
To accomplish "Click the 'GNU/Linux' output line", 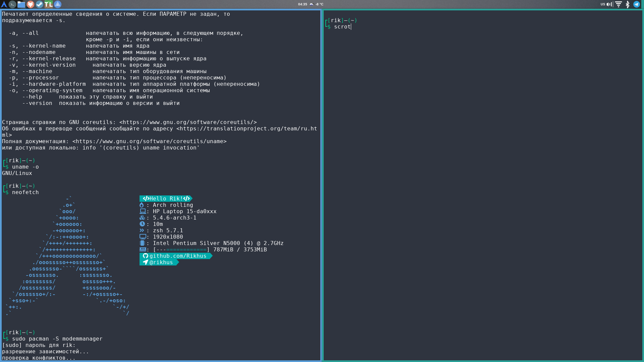I will click(17, 173).
